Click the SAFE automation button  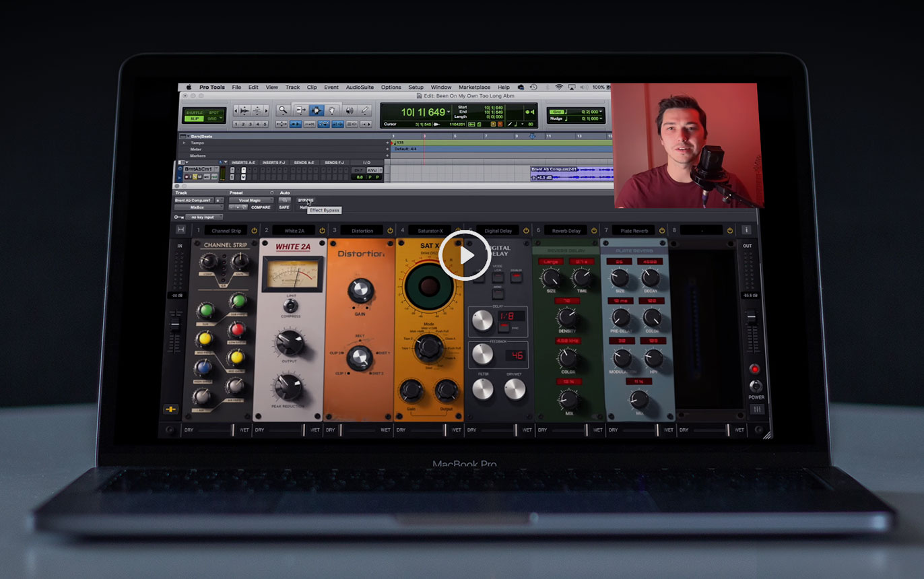[x=284, y=208]
